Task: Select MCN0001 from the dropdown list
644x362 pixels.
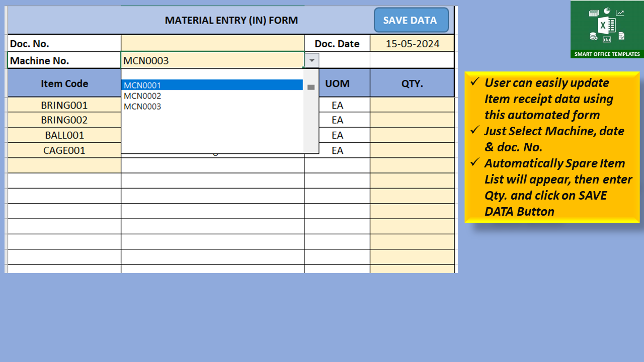Action: pos(212,85)
